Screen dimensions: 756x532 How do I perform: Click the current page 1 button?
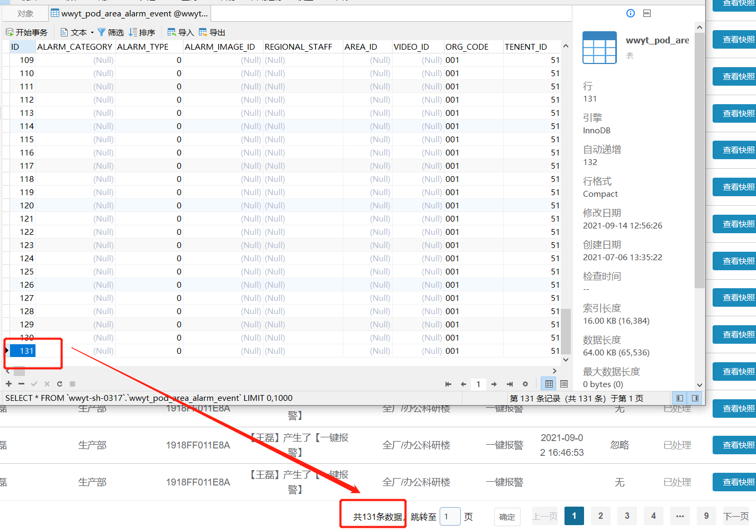[574, 516]
